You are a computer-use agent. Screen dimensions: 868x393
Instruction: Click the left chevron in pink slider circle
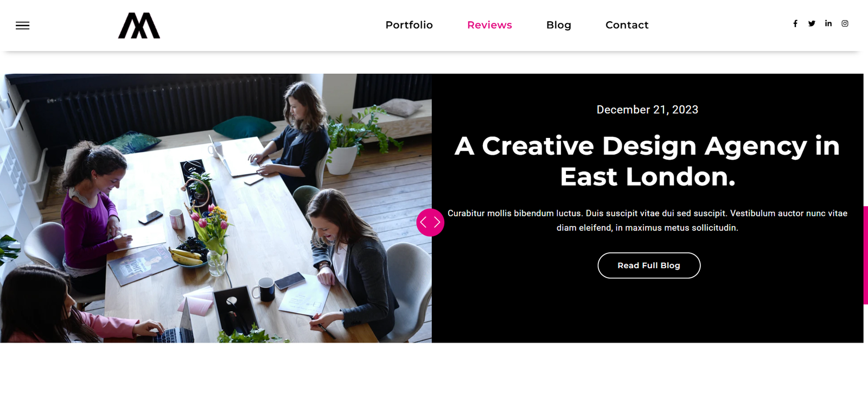point(424,223)
